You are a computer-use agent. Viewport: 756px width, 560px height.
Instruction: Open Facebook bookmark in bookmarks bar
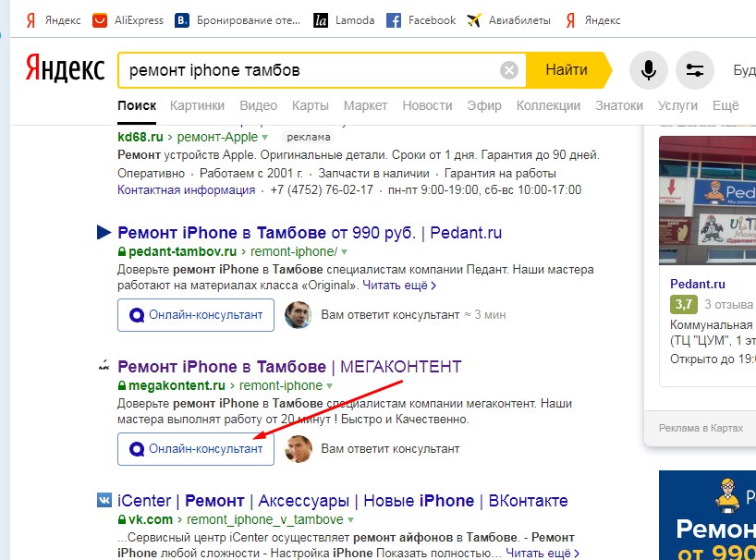421,20
